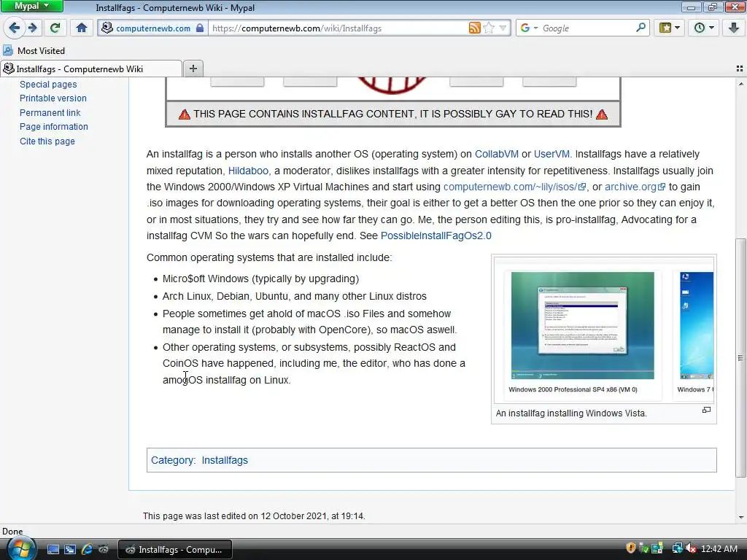The width and height of the screenshot is (747, 560).
Task: Click the 12:42 AM clock
Action: [x=719, y=549]
